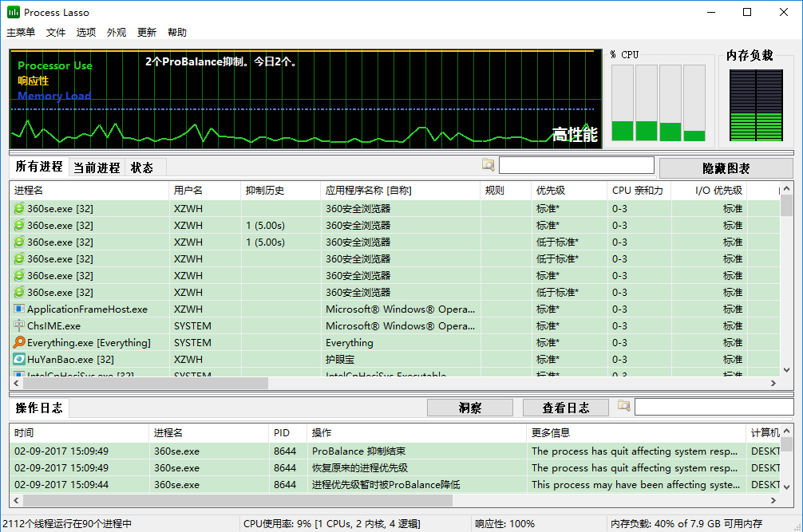Switch to the 当前进程 tab
The height and width of the screenshot is (532, 803).
[x=97, y=167]
